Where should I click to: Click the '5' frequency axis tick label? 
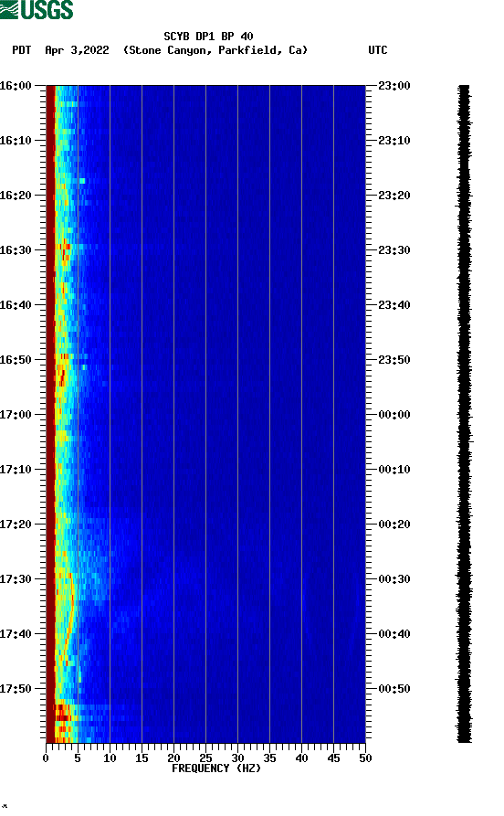(78, 758)
